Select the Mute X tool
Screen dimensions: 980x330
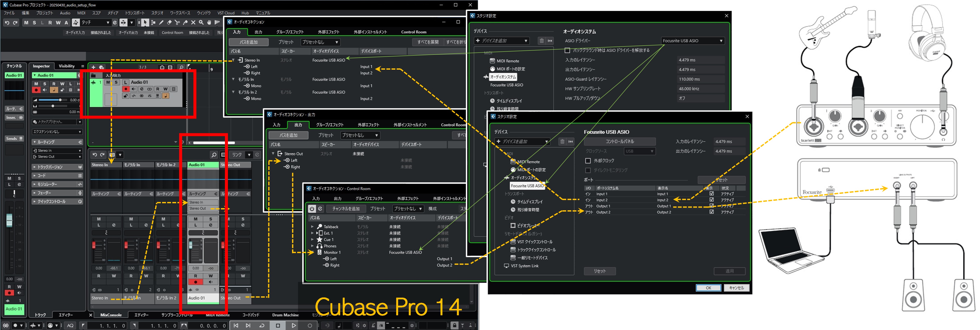point(193,23)
